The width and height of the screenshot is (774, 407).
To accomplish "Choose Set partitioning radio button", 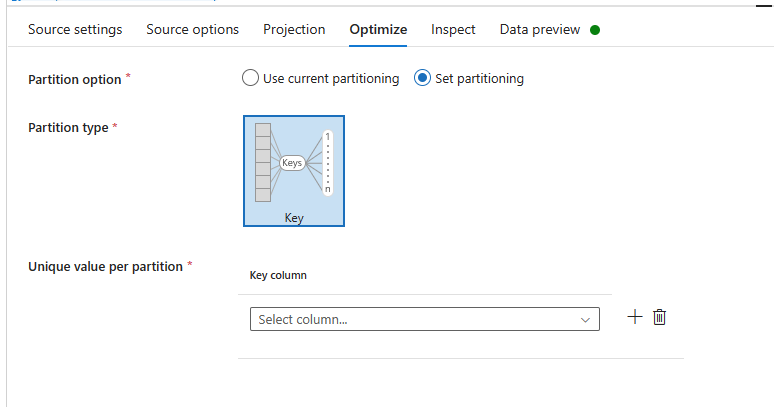I will [x=423, y=78].
